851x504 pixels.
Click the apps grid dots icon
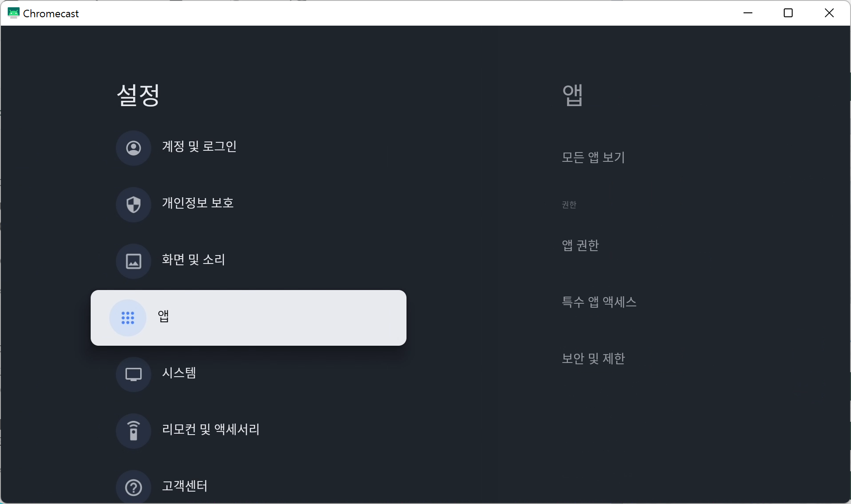coord(128,317)
